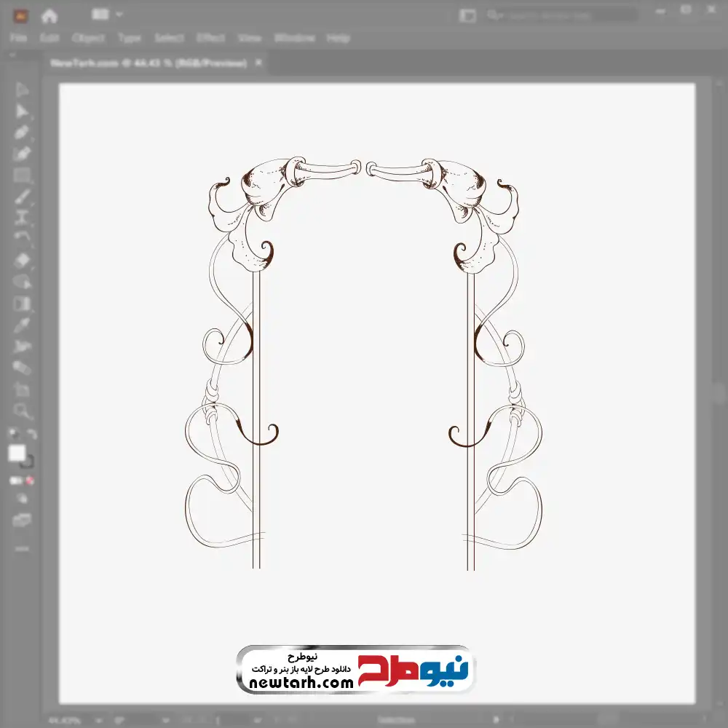The image size is (728, 728).
Task: Select the Direct Selection tool
Action: [22, 111]
